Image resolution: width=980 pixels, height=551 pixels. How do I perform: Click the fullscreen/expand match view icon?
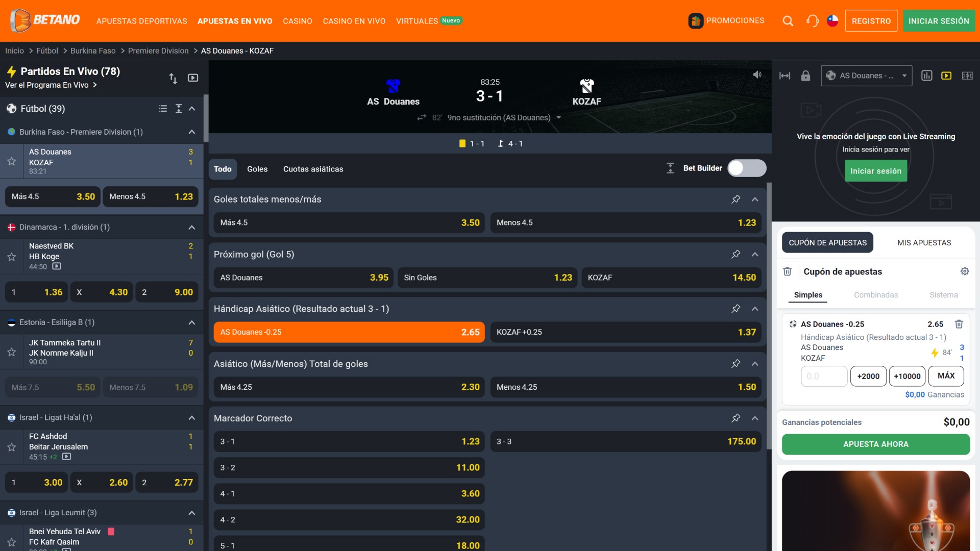coord(784,76)
